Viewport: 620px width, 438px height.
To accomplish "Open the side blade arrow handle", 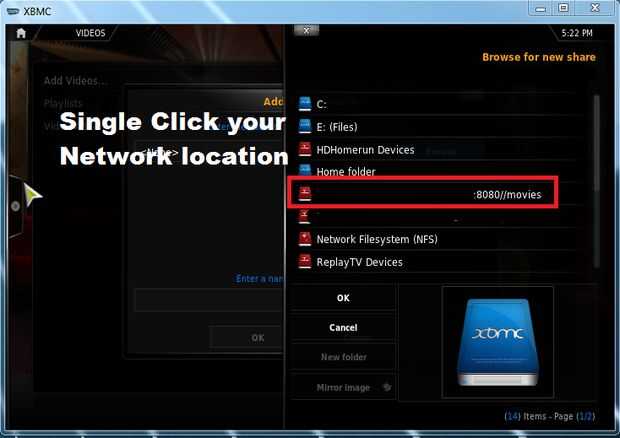I will point(15,206).
